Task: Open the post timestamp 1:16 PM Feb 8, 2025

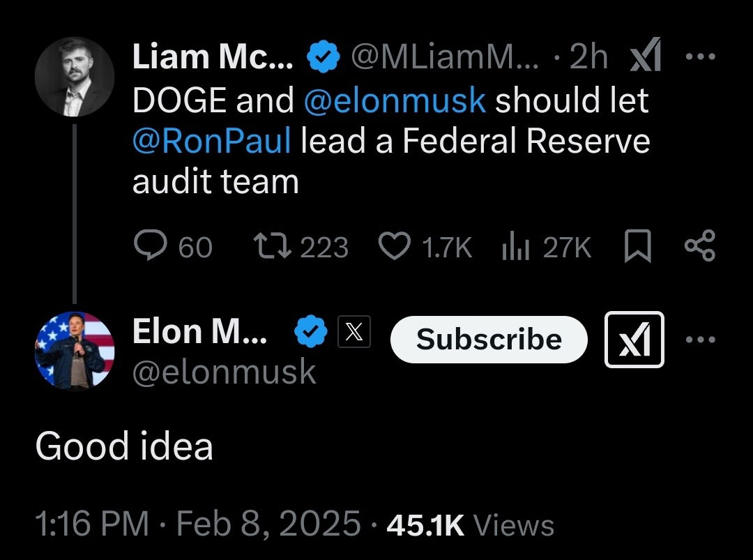Action: coord(198,524)
